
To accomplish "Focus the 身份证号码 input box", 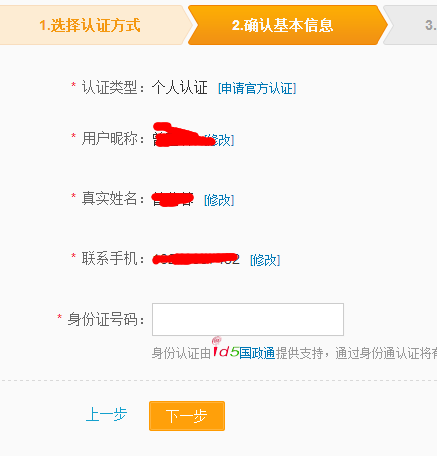I will [x=248, y=319].
